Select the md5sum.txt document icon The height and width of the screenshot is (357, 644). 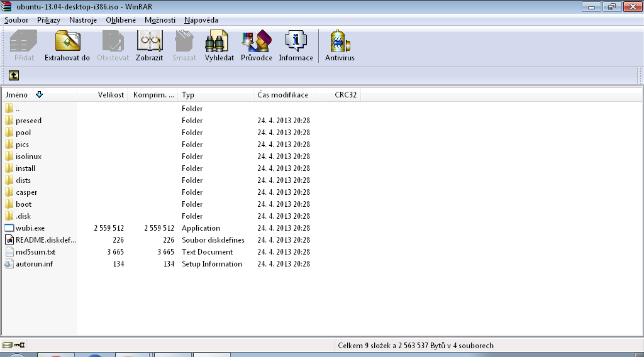click(x=9, y=251)
